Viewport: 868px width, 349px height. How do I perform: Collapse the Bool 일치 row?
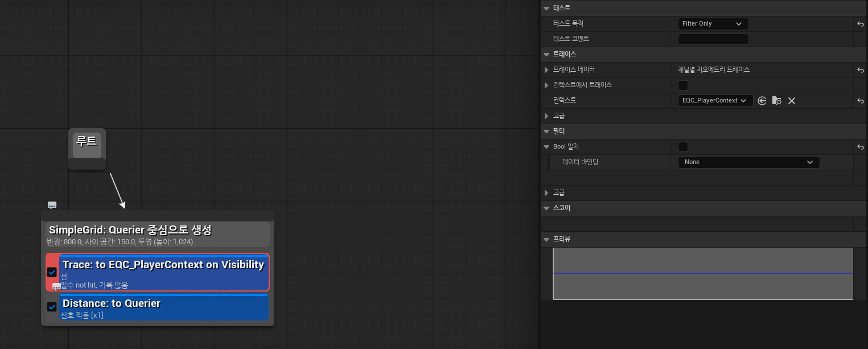(547, 147)
